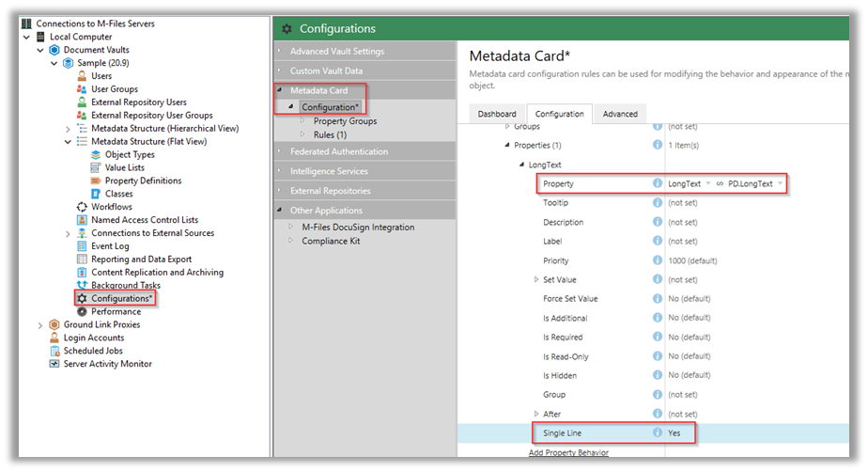Click the Value Lists icon

coord(96,167)
